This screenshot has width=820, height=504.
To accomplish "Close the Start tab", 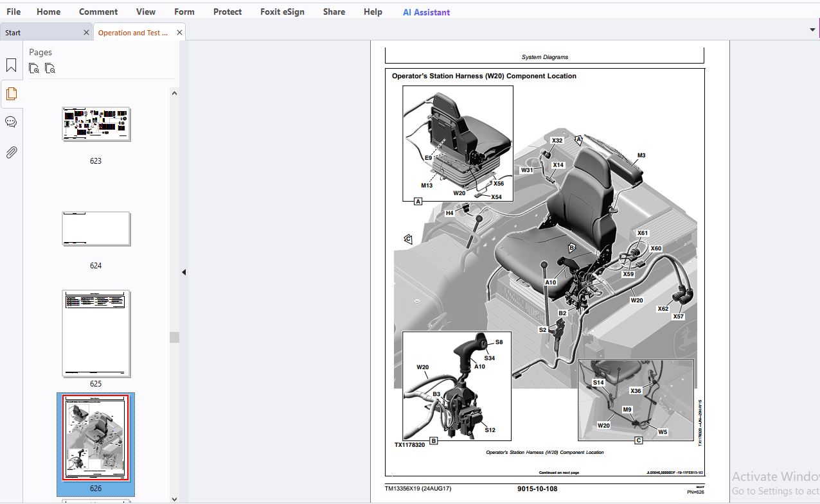I will pyautogui.click(x=87, y=32).
